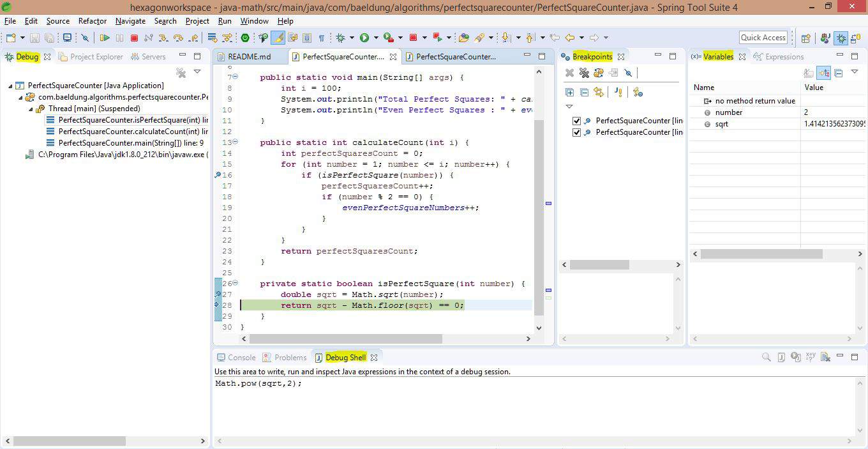Image resolution: width=868 pixels, height=449 pixels.
Task: Click the Terminate button to stop debugging
Action: click(135, 37)
